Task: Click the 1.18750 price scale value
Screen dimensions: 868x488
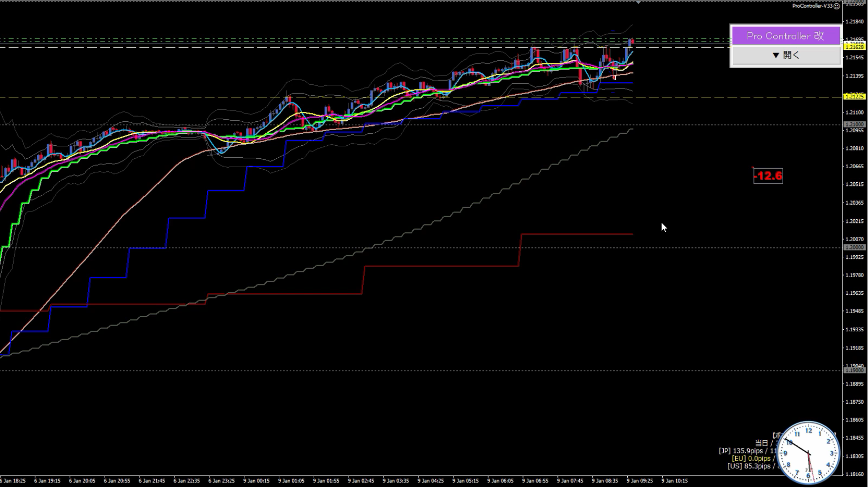Action: click(855, 402)
